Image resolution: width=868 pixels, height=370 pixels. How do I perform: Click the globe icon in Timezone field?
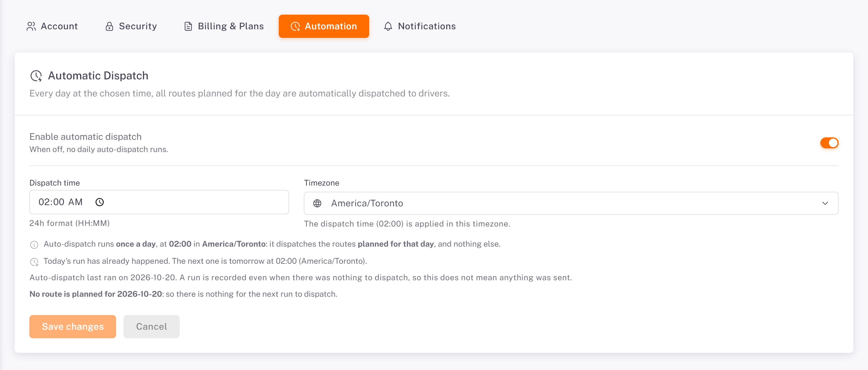tap(317, 203)
